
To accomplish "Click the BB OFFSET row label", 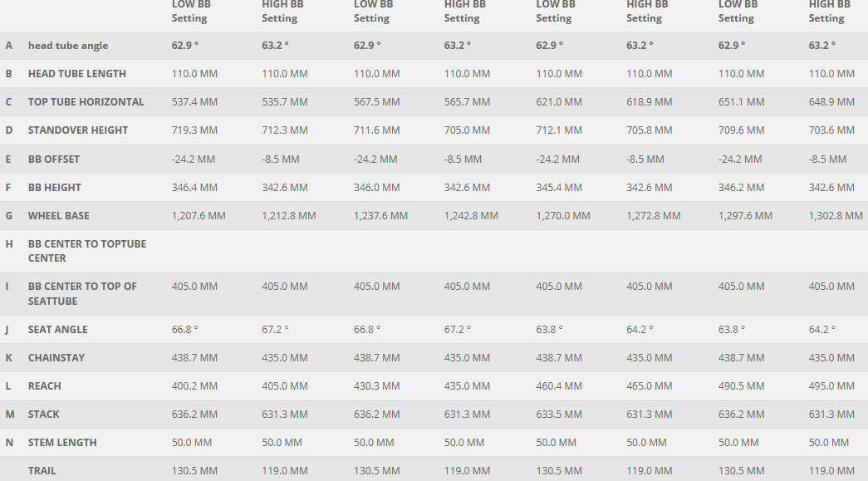I will [54, 160].
